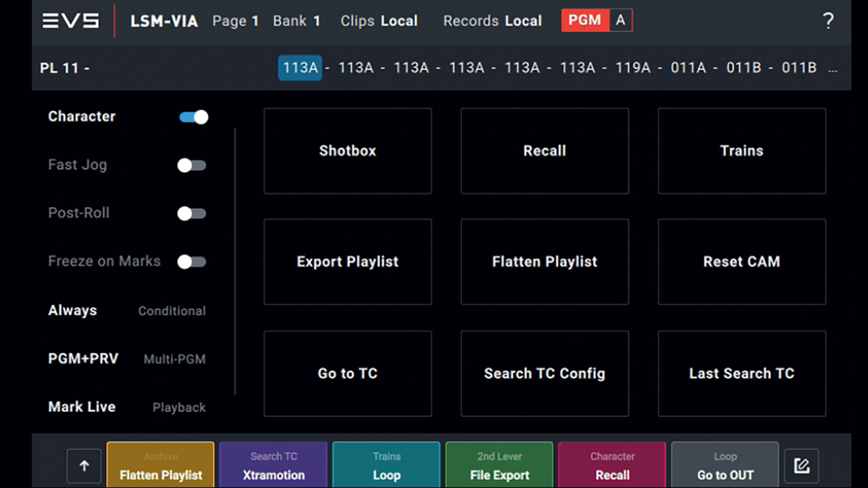
Task: Enable Freeze on Marks switch
Action: [x=192, y=262]
